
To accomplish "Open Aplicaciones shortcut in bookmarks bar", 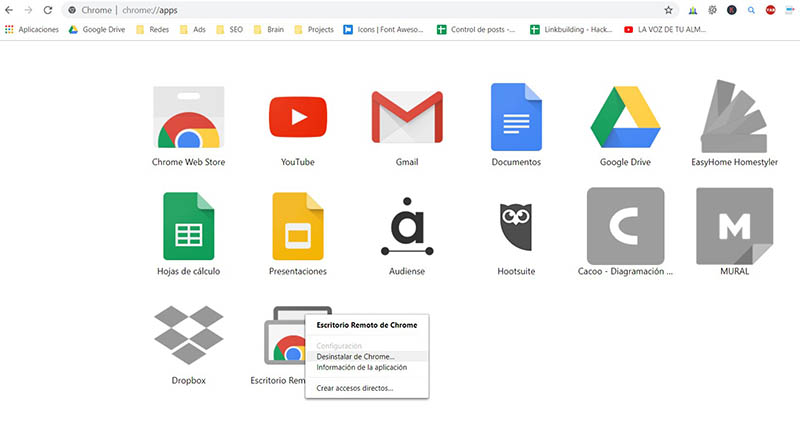I will click(x=32, y=30).
